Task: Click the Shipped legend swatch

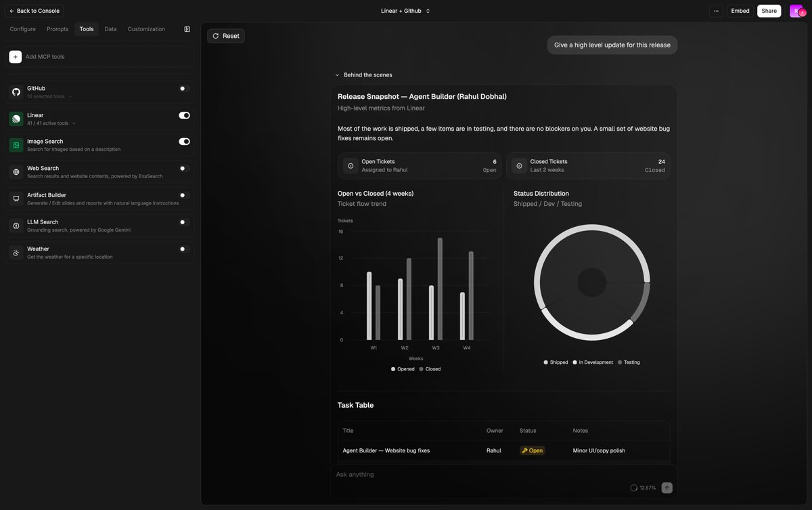Action: pos(545,362)
